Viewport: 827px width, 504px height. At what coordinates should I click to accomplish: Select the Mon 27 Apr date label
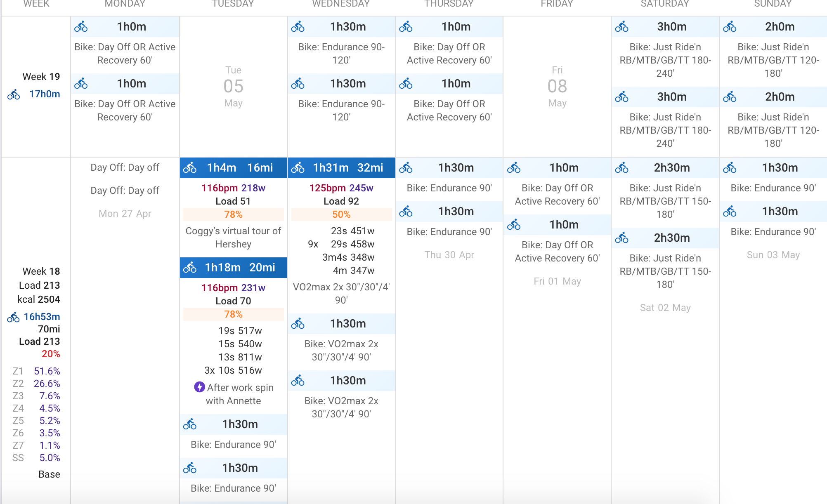tap(125, 214)
